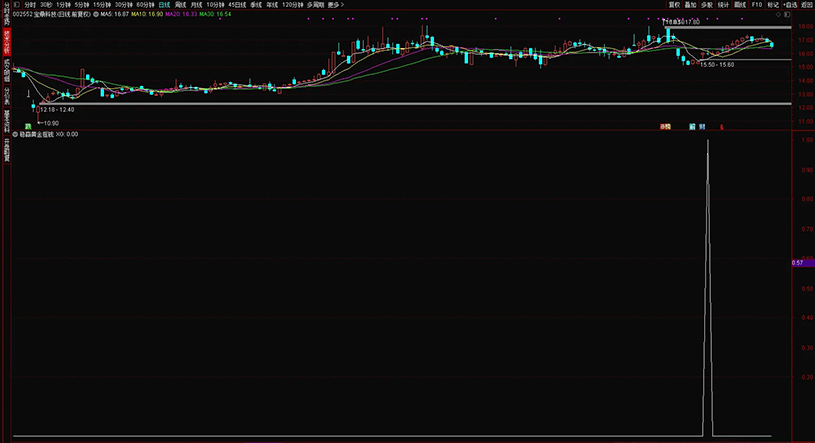Open the 多股 multi-stock view

pyautogui.click(x=707, y=4)
